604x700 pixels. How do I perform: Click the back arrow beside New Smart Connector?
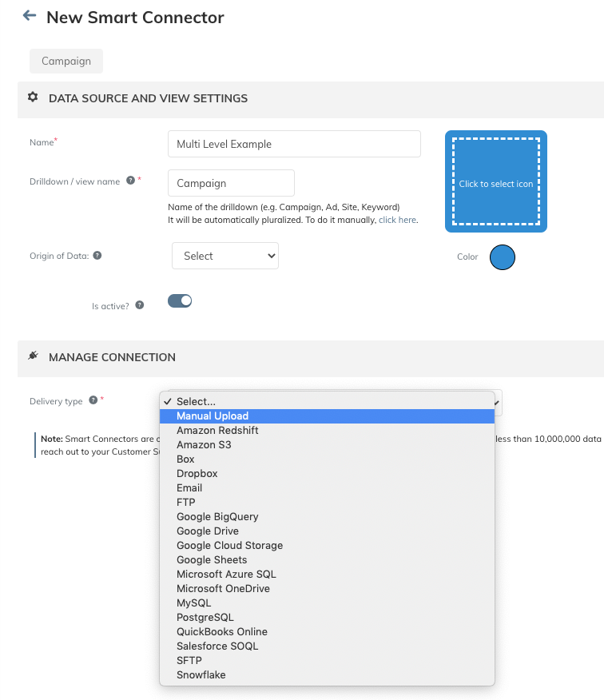[x=30, y=16]
